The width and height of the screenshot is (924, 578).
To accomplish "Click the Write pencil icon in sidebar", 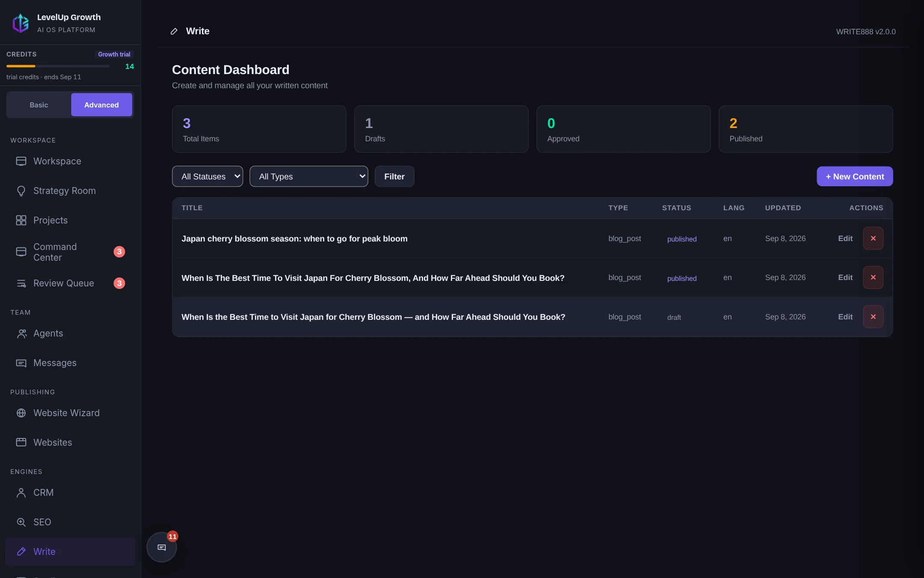I will point(21,551).
